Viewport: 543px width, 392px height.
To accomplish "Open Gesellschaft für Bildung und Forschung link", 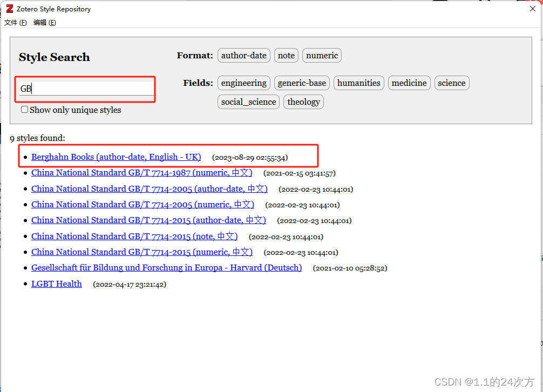I will pyautogui.click(x=167, y=268).
